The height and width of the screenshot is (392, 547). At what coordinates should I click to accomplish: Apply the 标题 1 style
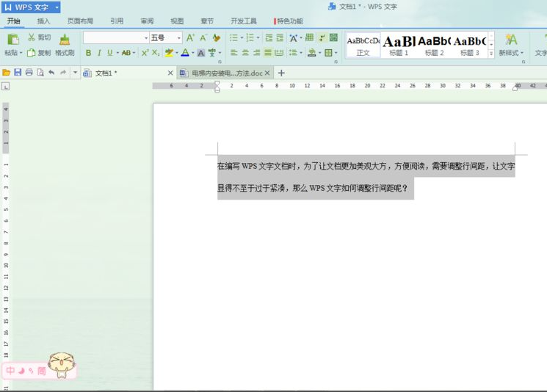pos(399,46)
